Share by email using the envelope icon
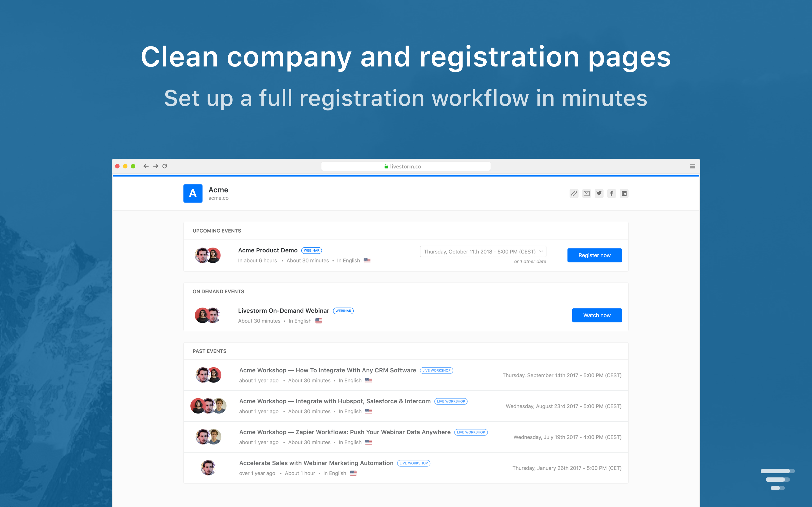 coord(586,194)
